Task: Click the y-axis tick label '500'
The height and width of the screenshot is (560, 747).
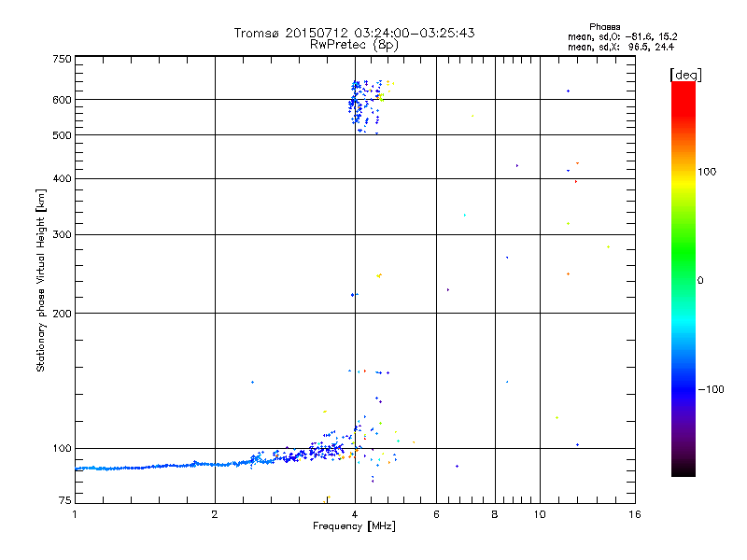Action: click(62, 135)
